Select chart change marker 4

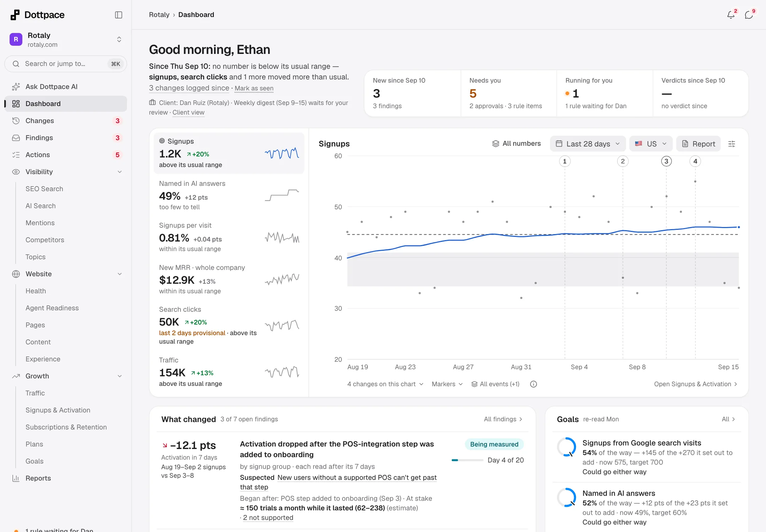pos(695,162)
